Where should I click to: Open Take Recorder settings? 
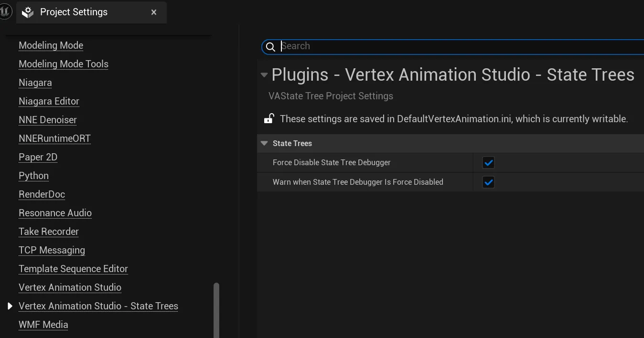[49, 232]
